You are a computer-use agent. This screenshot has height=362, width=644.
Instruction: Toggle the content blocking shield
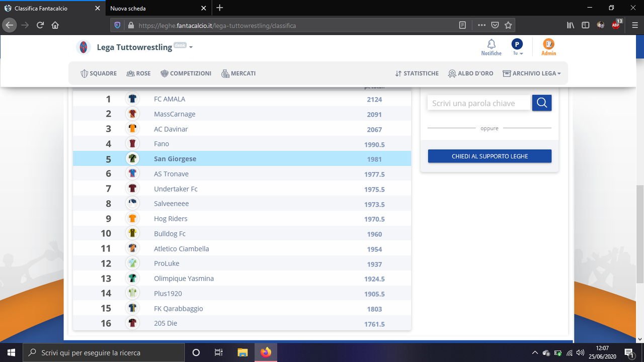[x=116, y=25]
